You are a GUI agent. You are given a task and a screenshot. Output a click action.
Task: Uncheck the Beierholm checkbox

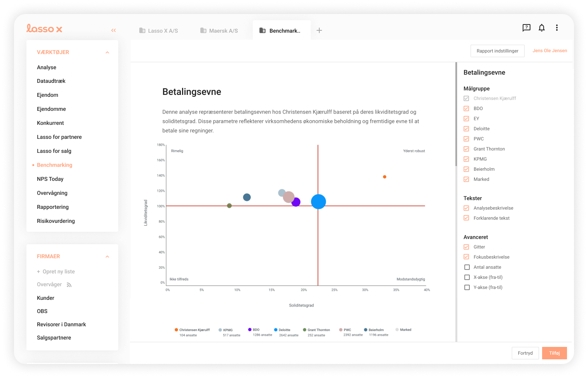tap(466, 169)
